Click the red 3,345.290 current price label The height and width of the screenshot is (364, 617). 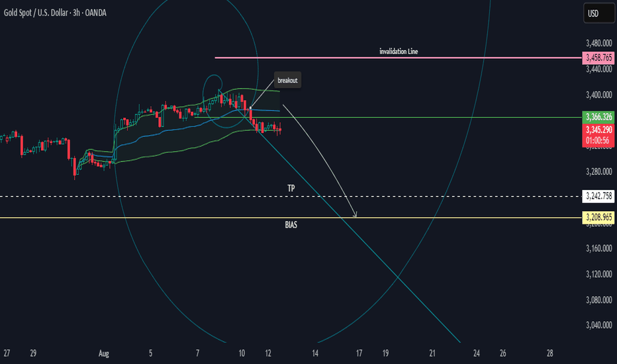click(x=598, y=135)
